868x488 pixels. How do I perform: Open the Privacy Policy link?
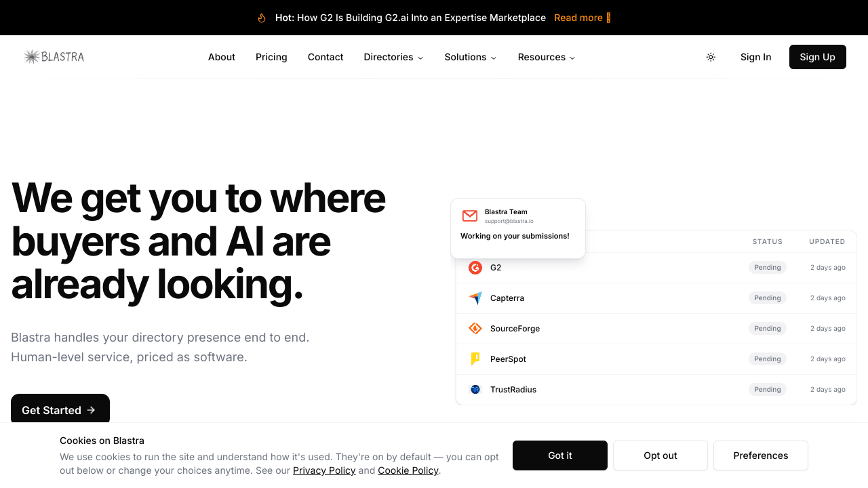coord(324,470)
